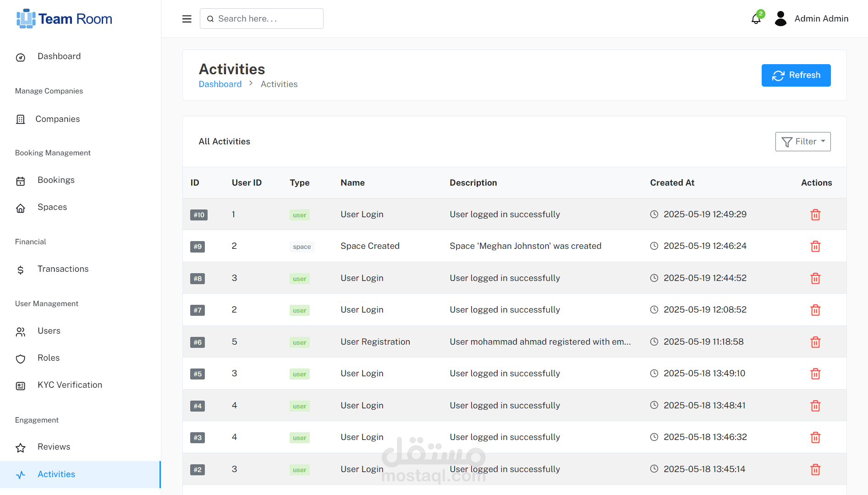Open Transactions under Financial
Viewport: 868px width, 495px height.
pyautogui.click(x=63, y=269)
